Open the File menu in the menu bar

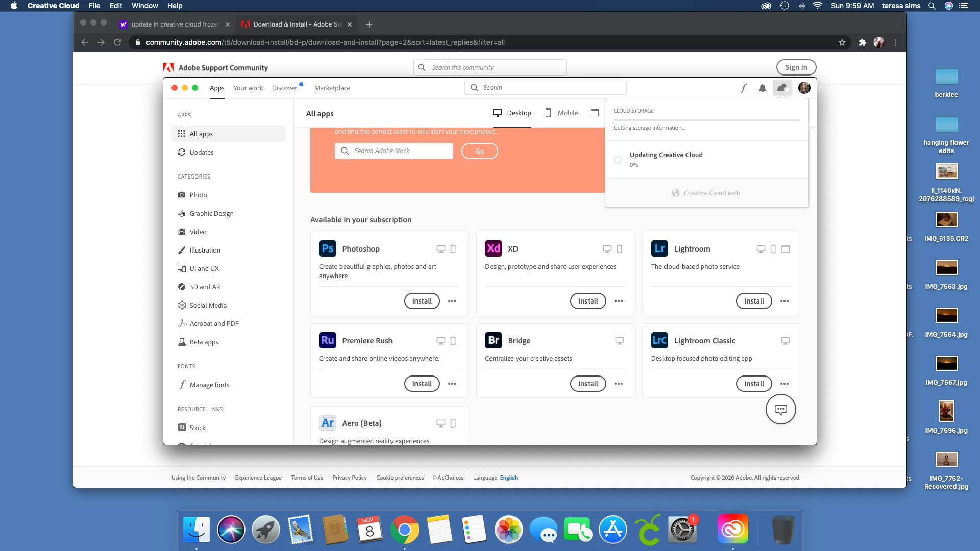coord(94,6)
